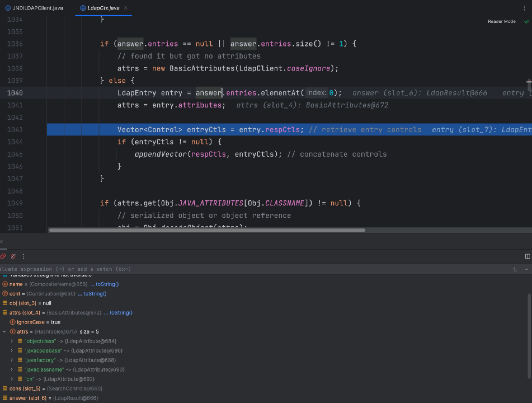Click toString() link on name variable
Viewport: 532px width, 403px height.
point(107,284)
